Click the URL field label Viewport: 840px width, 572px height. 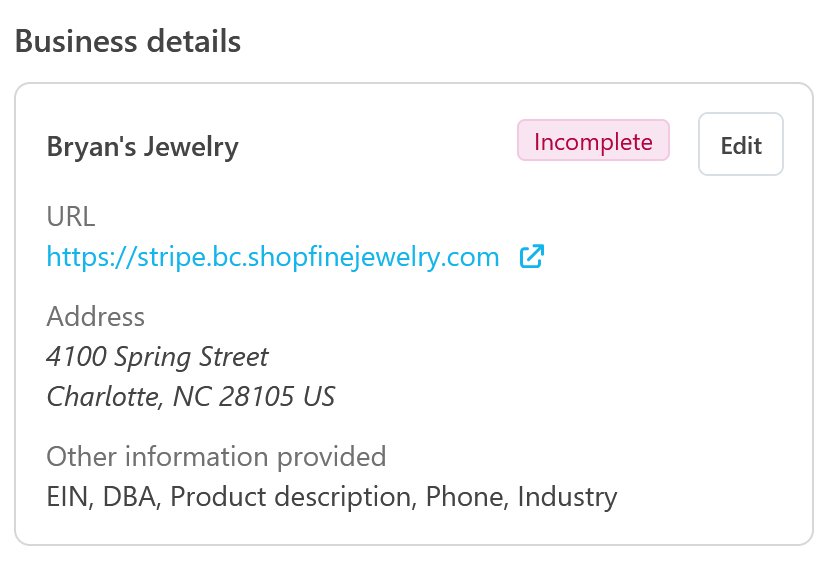coord(71,217)
